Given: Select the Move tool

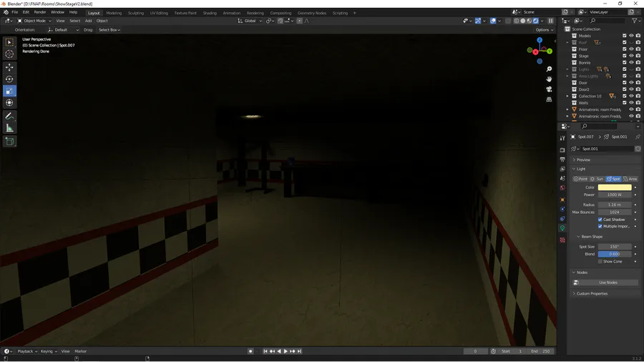Looking at the screenshot, I should pyautogui.click(x=9, y=67).
